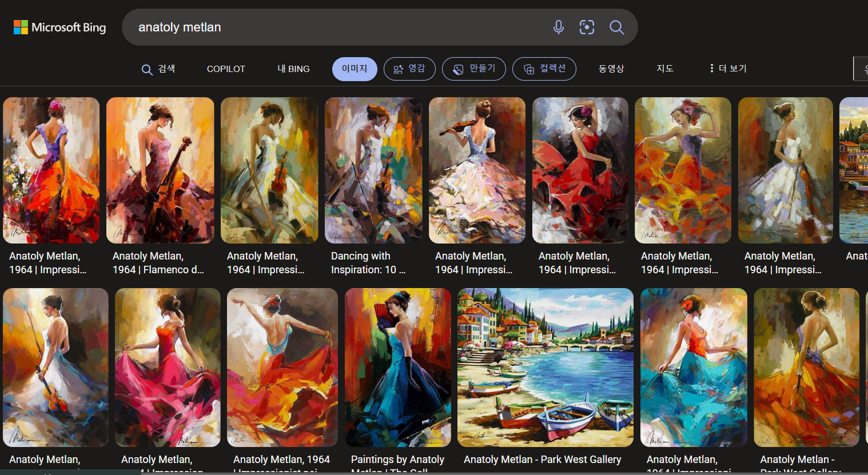Open pink dress dancer painting in second row
The image size is (868, 475).
168,368
